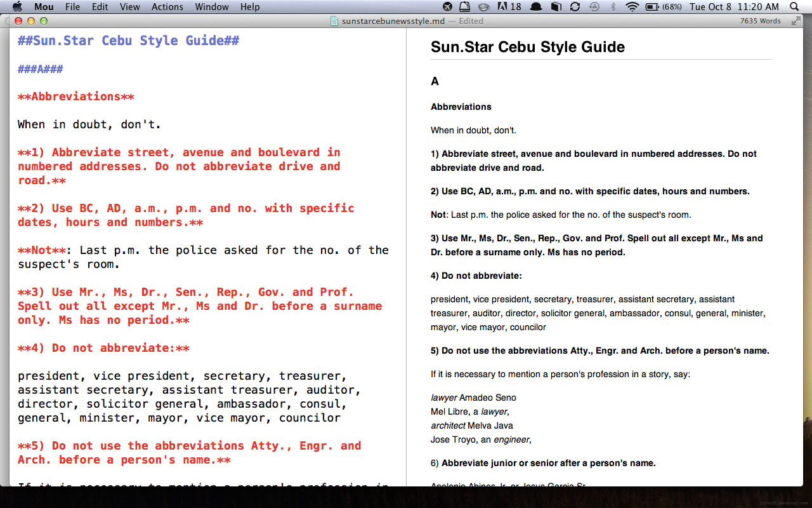Click "Mel Libre, a lawyer," in preview
Image resolution: width=812 pixels, height=508 pixels.
(x=470, y=411)
